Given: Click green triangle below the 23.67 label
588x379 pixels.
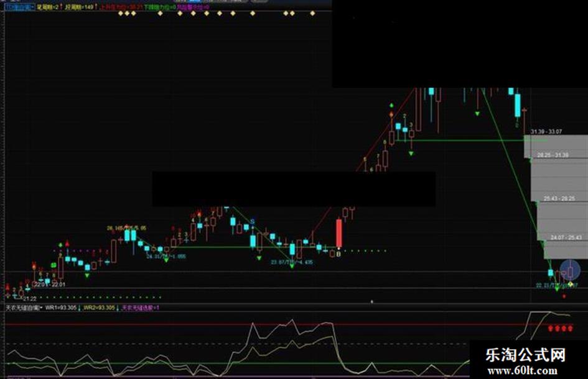Looking at the screenshot, I should [292, 266].
